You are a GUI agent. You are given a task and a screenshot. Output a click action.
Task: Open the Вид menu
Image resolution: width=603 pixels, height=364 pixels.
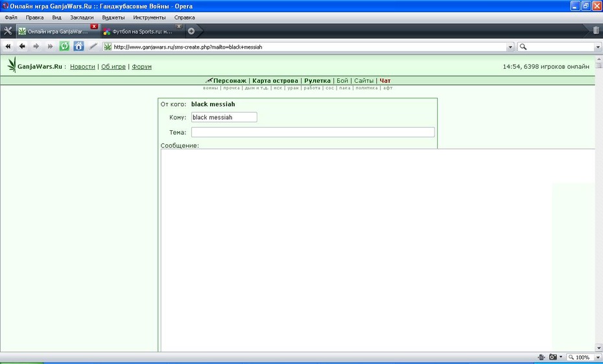(56, 17)
